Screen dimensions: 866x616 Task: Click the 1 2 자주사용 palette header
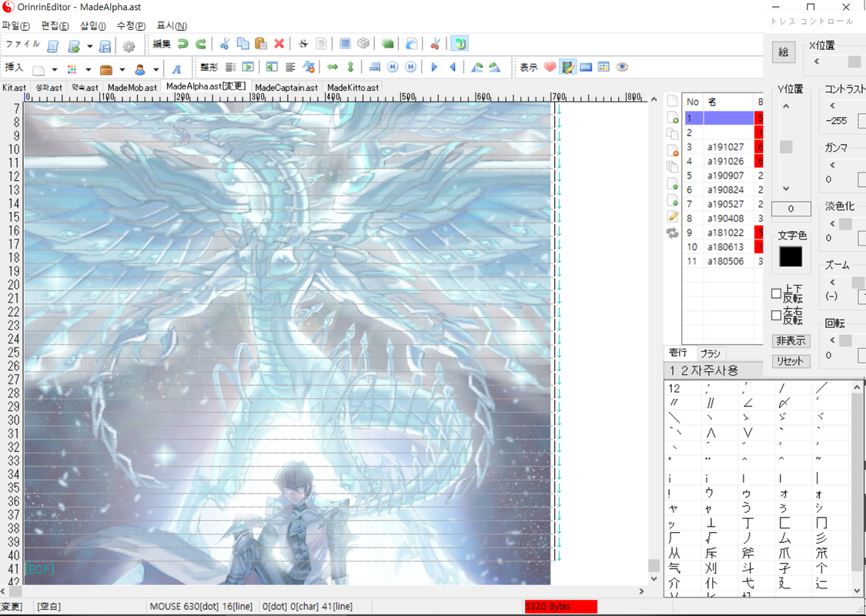click(713, 370)
